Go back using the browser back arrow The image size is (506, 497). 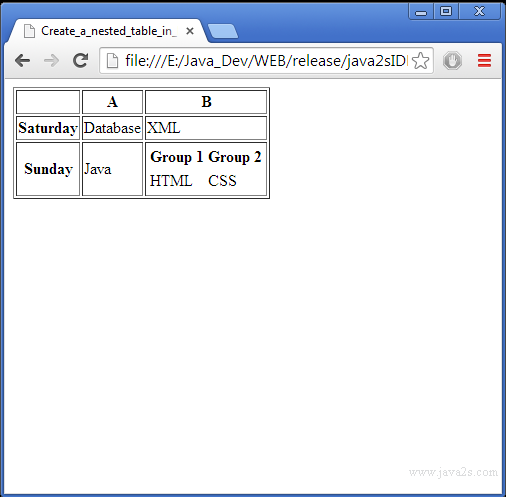pos(23,61)
